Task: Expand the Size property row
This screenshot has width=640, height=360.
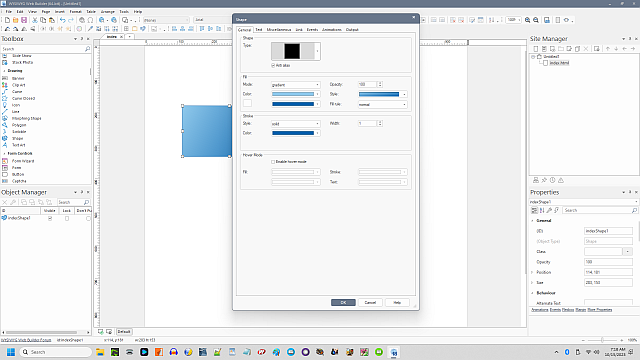Action: pyautogui.click(x=532, y=282)
